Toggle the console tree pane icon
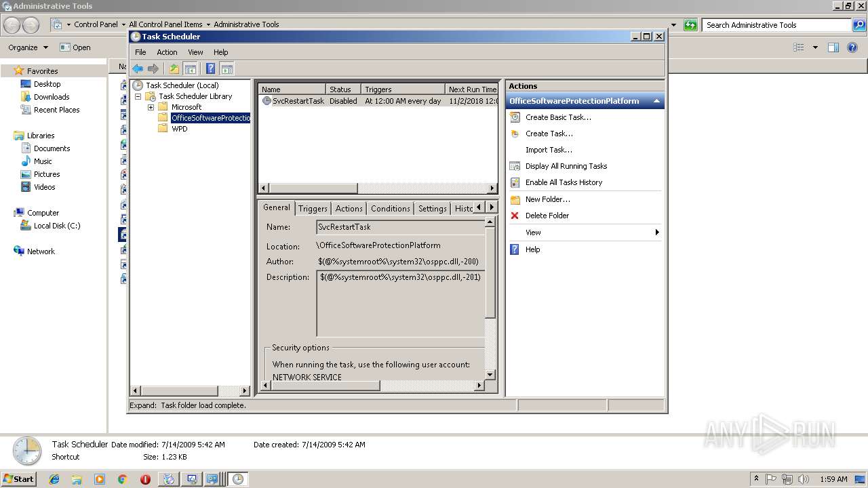 (x=191, y=69)
